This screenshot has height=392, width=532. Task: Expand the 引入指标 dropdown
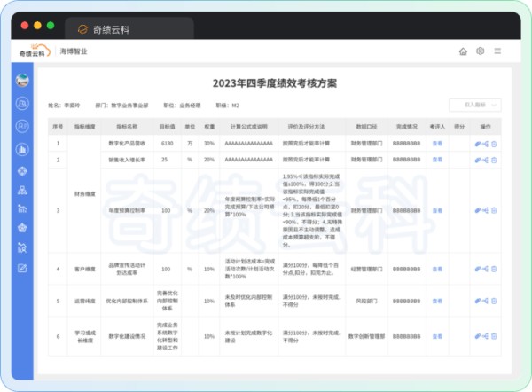[480, 105]
